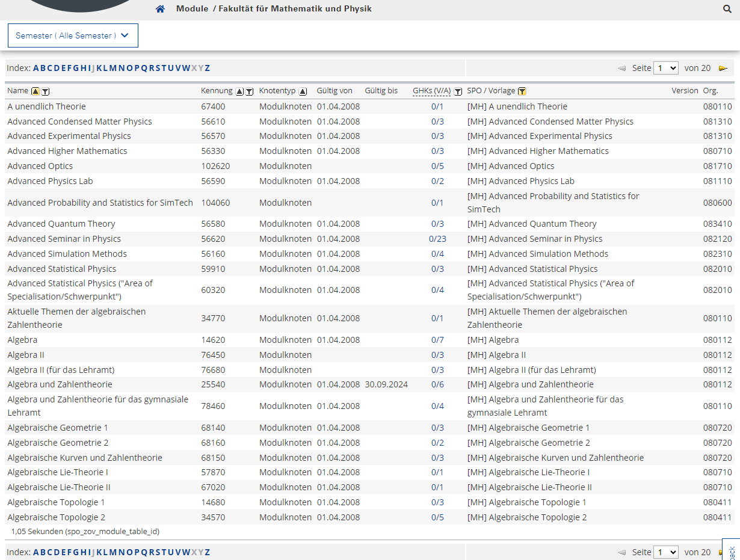Click [MH] Advanced Physics Lab SPO entry
The width and height of the screenshot is (740, 560).
click(521, 181)
